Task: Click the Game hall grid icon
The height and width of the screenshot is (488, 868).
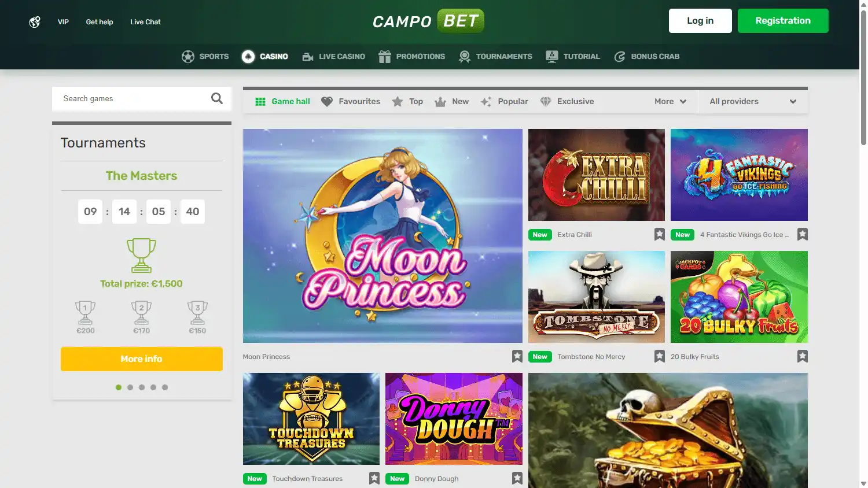Action: (x=260, y=102)
